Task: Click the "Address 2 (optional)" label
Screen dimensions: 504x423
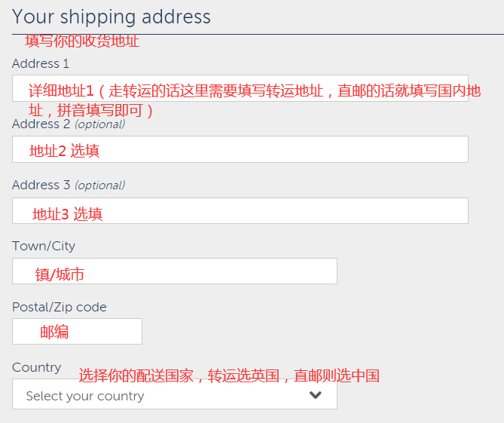Action: [69, 124]
